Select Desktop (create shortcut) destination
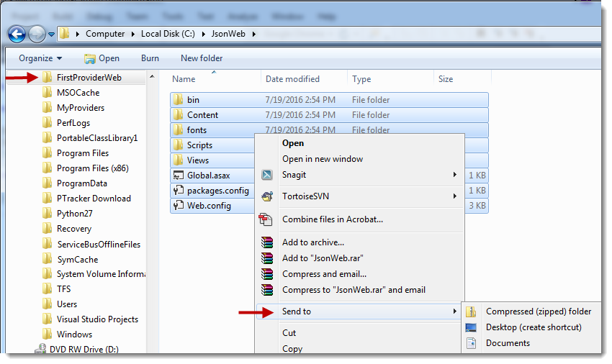This screenshot has width=612, height=364. (x=534, y=328)
